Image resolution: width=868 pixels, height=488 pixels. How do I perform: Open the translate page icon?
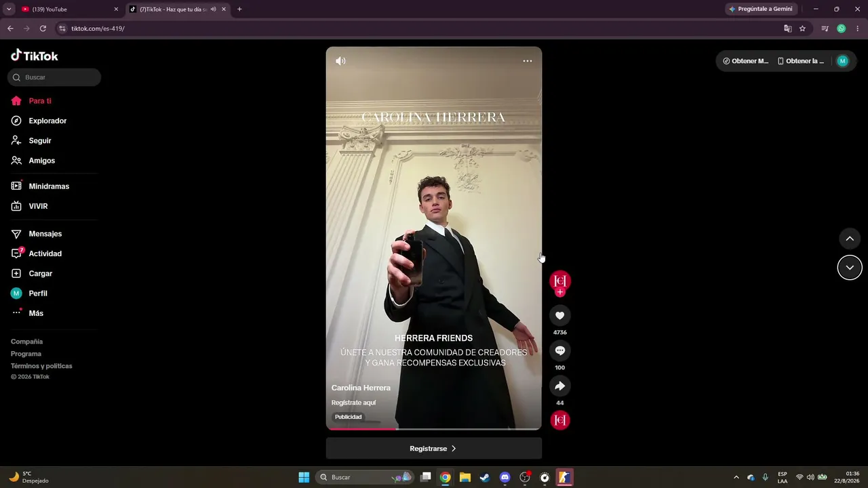[787, 28]
